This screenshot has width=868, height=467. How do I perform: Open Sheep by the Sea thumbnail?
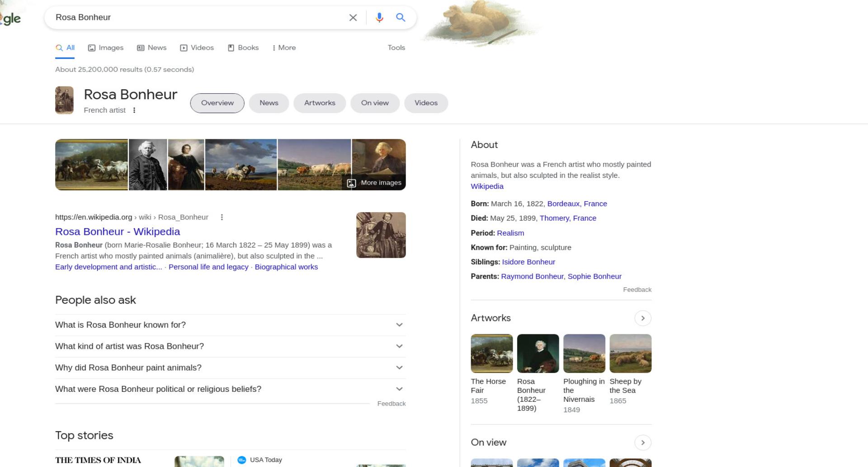click(x=631, y=353)
